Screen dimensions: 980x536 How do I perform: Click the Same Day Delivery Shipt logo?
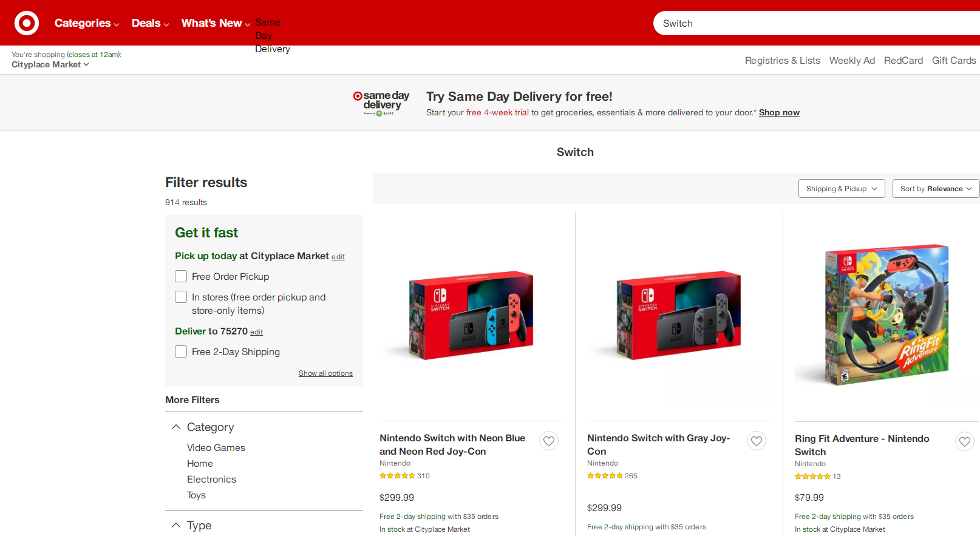click(381, 103)
